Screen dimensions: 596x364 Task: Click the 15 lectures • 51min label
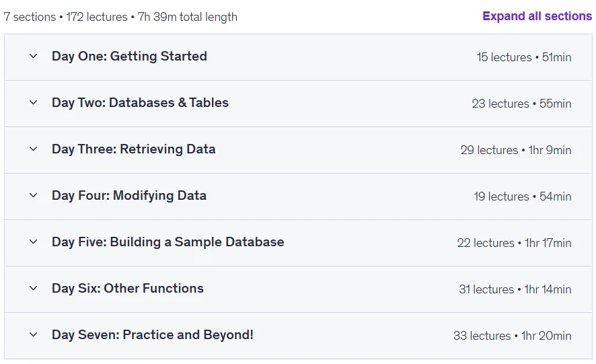click(x=524, y=57)
